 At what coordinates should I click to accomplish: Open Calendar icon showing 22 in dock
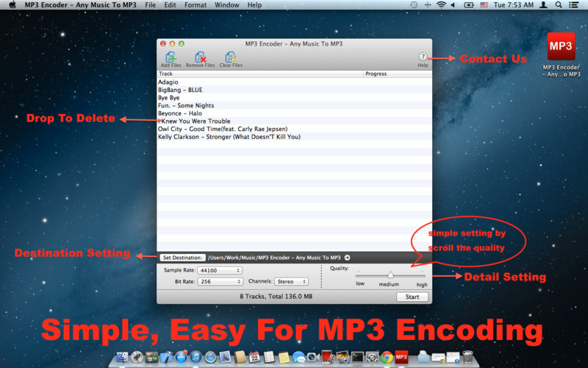pos(254,357)
